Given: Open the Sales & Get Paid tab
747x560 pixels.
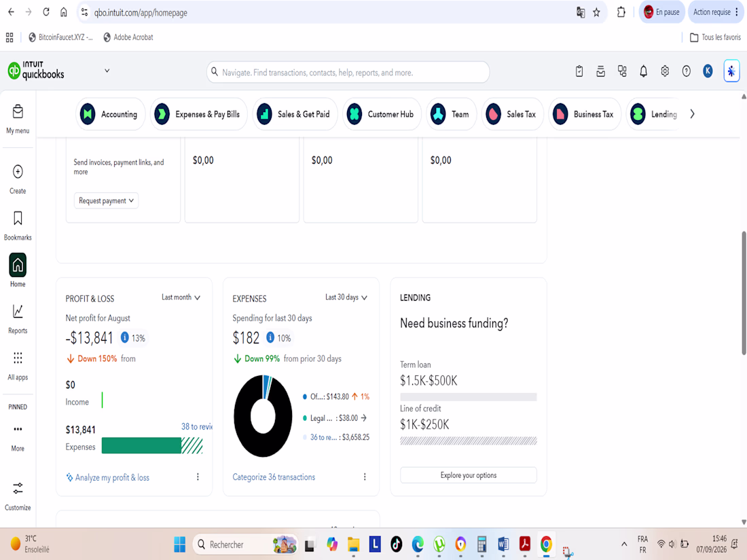Looking at the screenshot, I should pyautogui.click(x=295, y=114).
